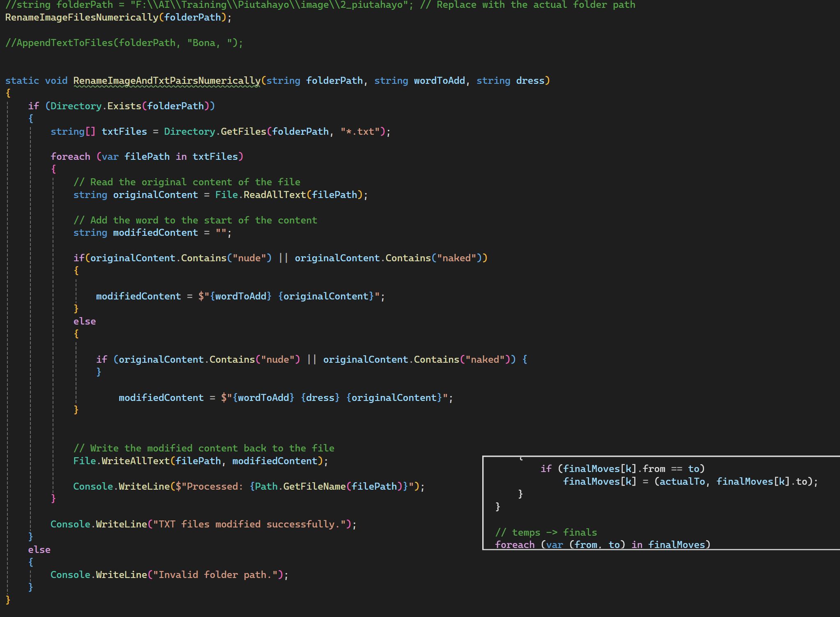The height and width of the screenshot is (617, 840).
Task: Click the squiggly-underlined RenameImageAndTxtPairsNumerically method name
Action: pos(166,81)
